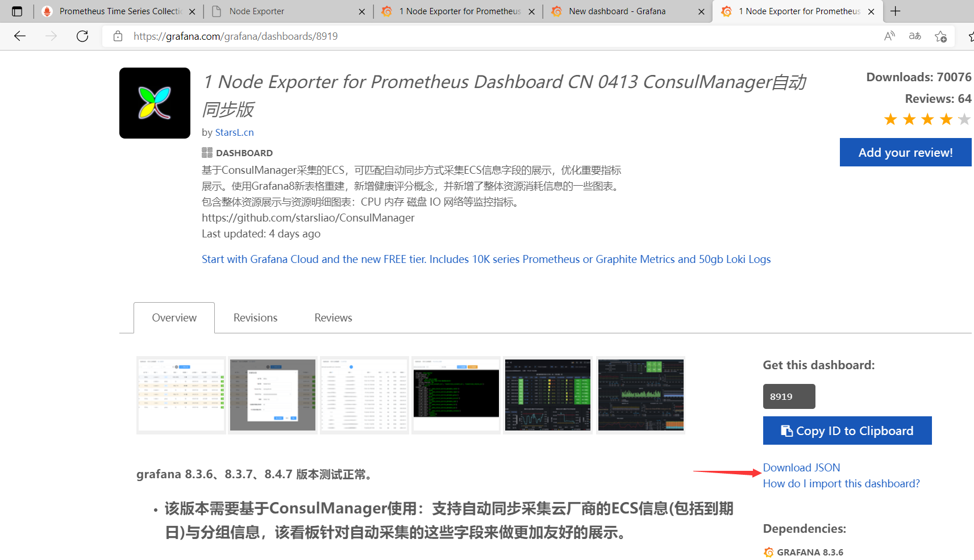Open the Overview tab

pos(174,318)
